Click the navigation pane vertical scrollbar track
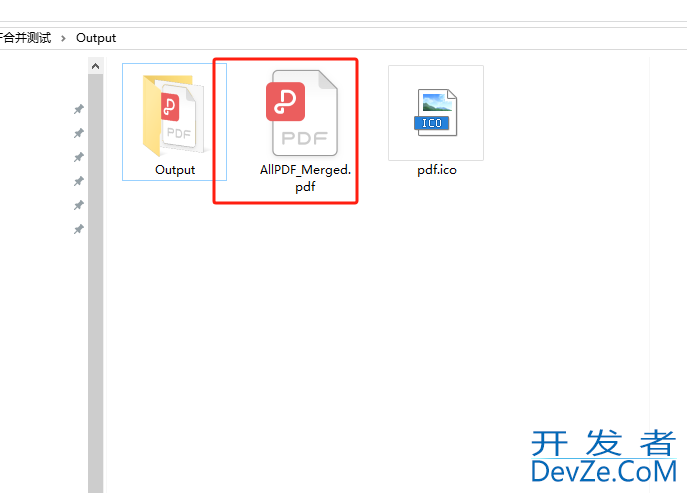687x493 pixels. point(96,284)
